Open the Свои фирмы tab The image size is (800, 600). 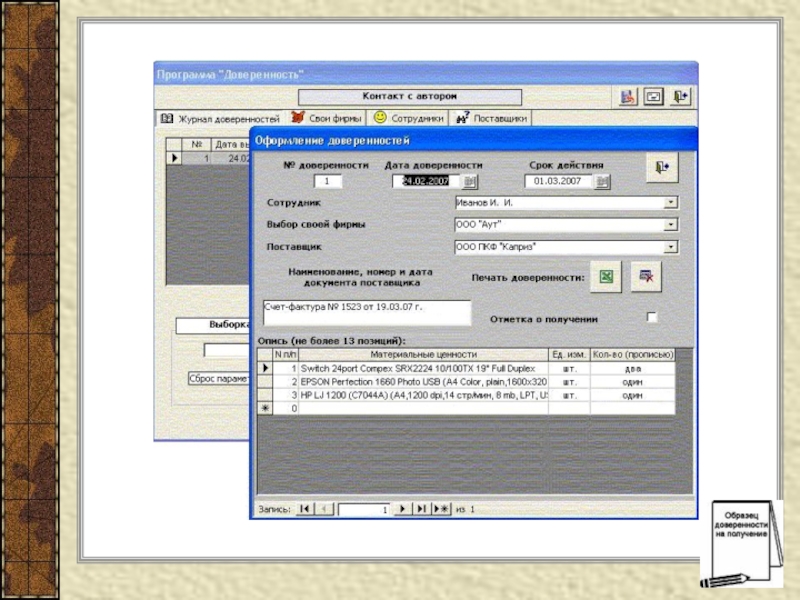click(327, 118)
